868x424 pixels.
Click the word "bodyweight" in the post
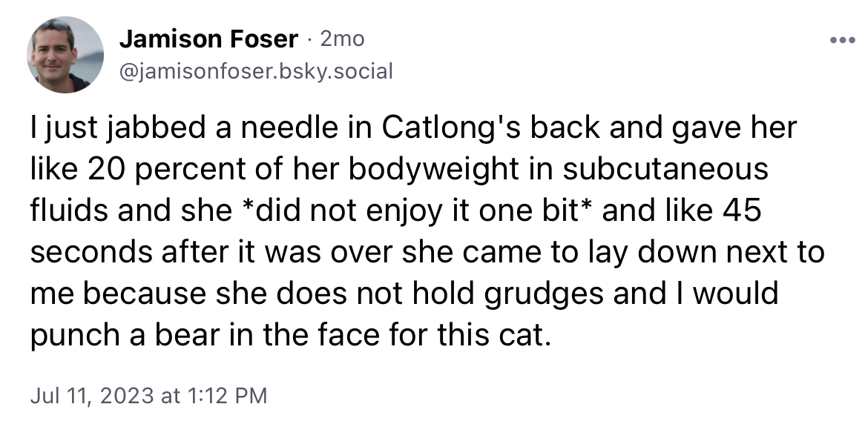(433, 170)
